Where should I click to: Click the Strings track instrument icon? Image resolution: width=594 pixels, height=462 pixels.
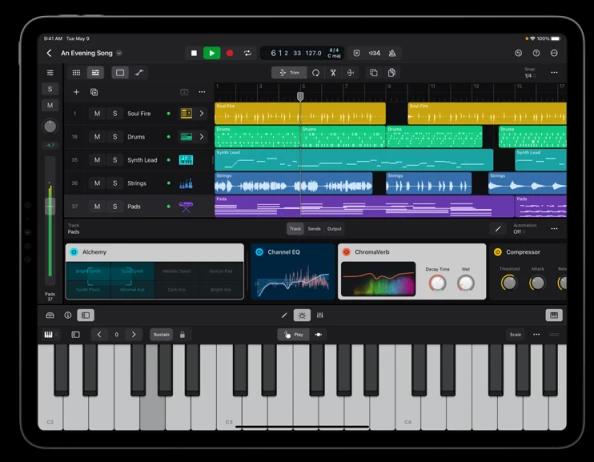[x=186, y=184]
